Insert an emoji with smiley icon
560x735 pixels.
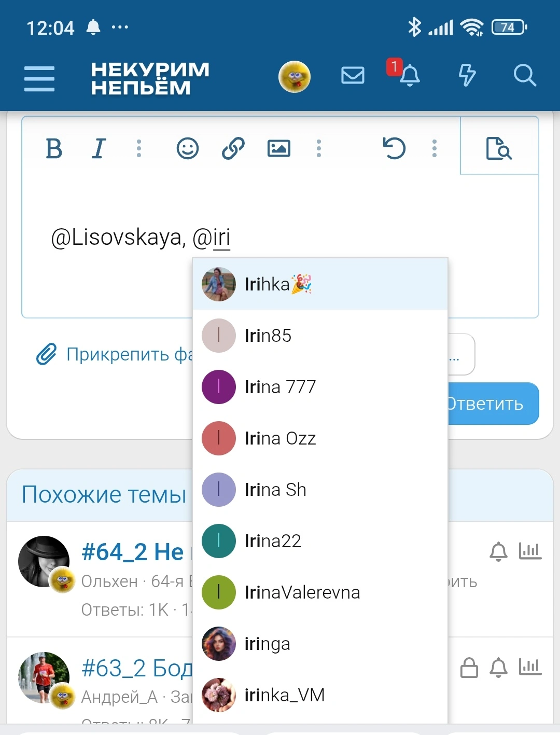[x=188, y=148]
